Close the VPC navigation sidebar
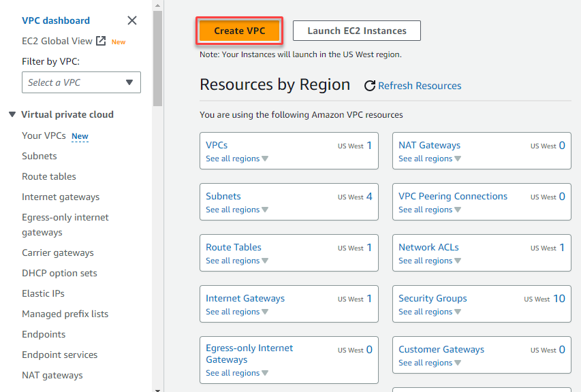Viewport: 581px width, 392px height. click(132, 20)
